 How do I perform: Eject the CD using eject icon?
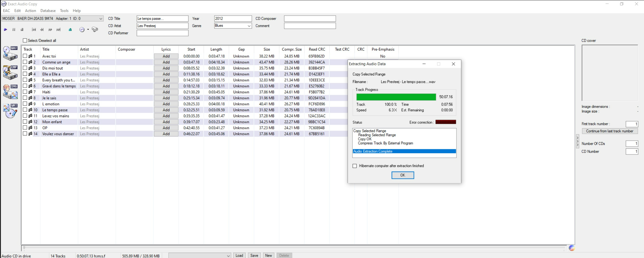point(70,30)
